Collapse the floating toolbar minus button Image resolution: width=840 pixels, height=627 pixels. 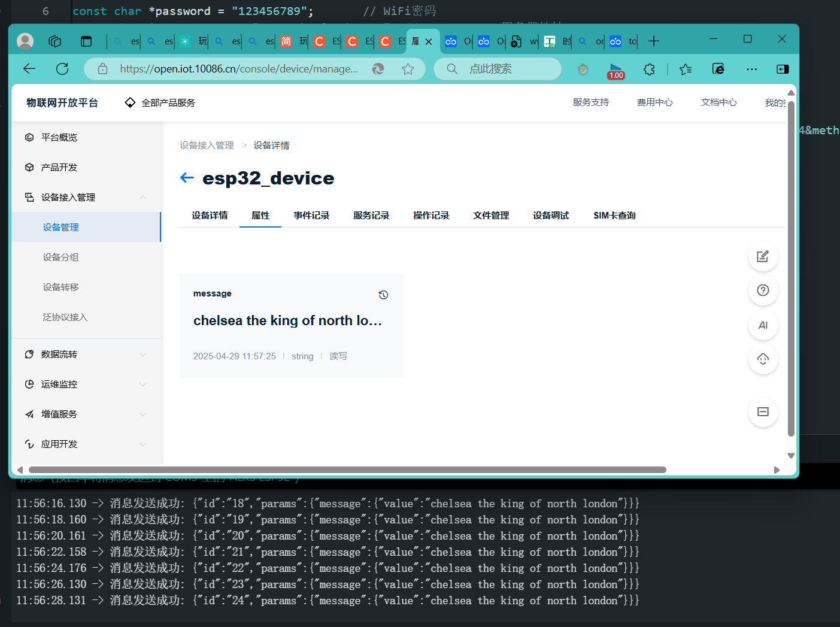point(763,412)
